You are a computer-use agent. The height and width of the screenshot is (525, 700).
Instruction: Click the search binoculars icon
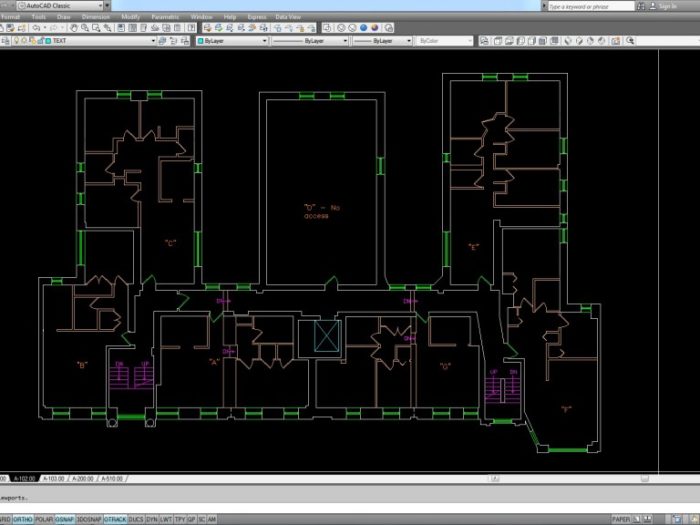point(641,6)
